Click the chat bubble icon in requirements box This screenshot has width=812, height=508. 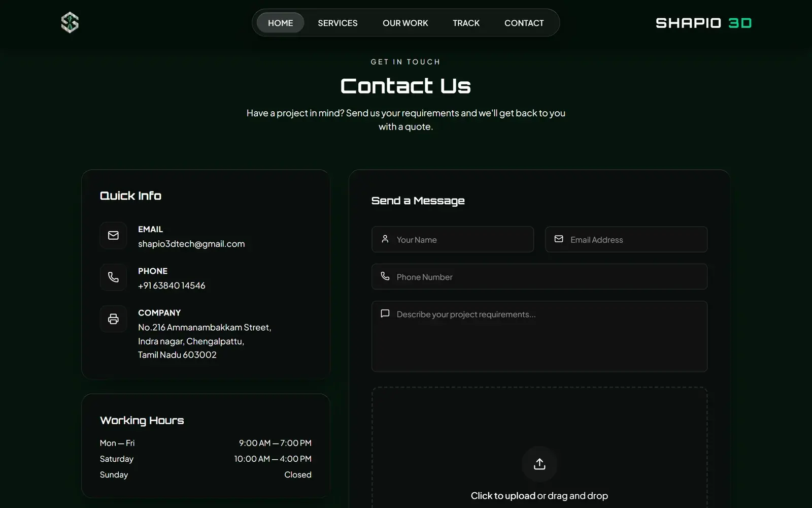[385, 313]
